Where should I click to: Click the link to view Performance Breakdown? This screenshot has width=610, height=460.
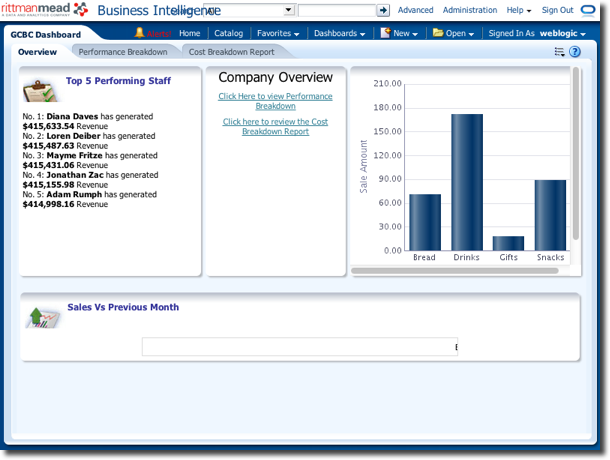[275, 101]
